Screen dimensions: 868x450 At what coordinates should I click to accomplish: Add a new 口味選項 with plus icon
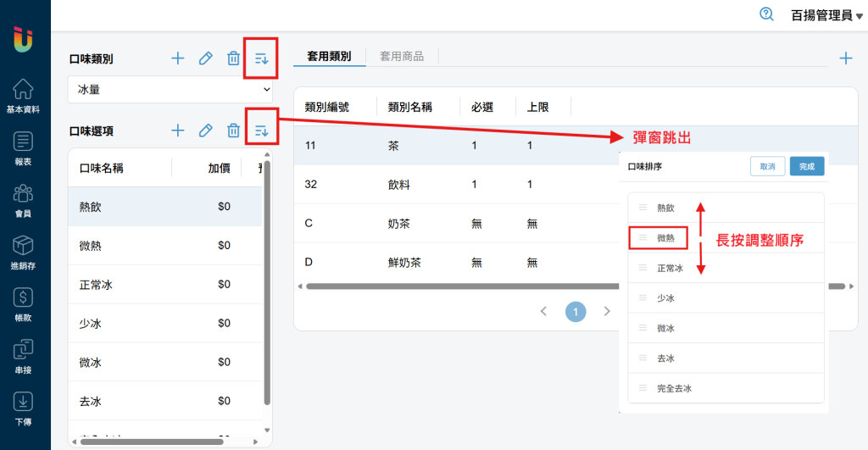[178, 131]
